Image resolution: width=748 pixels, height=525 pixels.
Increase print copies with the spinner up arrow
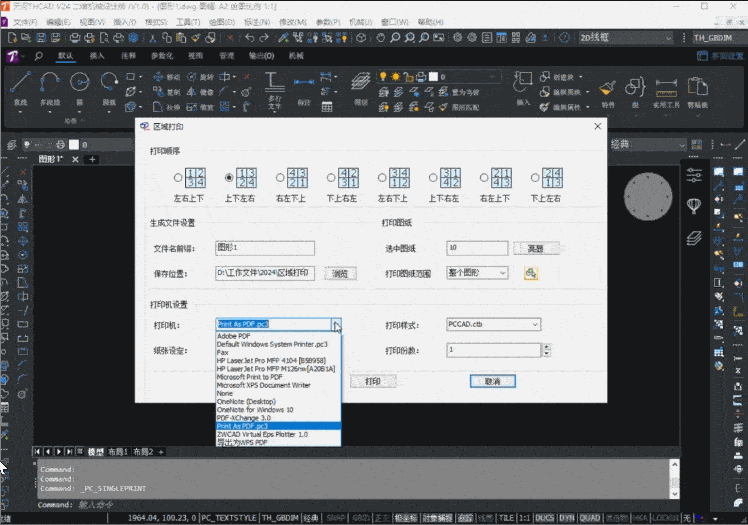(547, 347)
